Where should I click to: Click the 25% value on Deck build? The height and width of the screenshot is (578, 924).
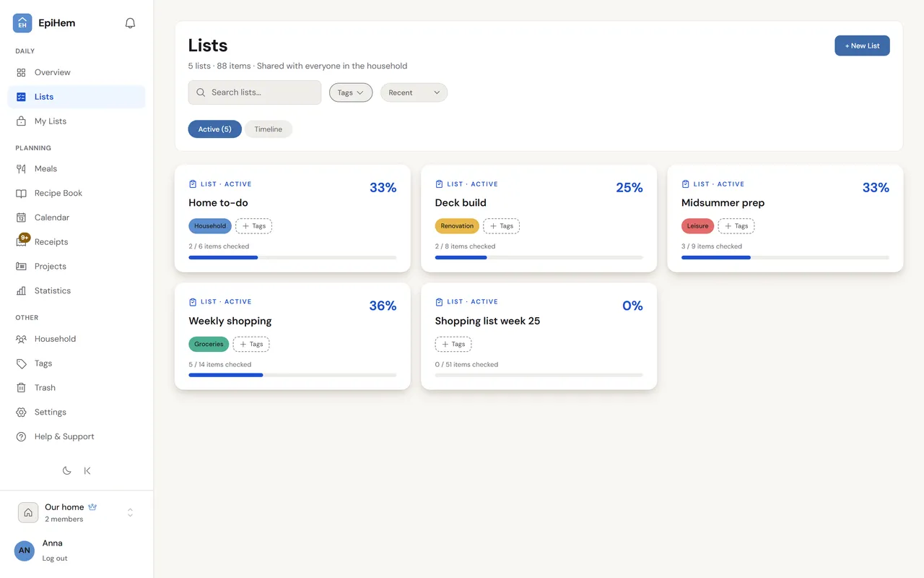(x=629, y=188)
